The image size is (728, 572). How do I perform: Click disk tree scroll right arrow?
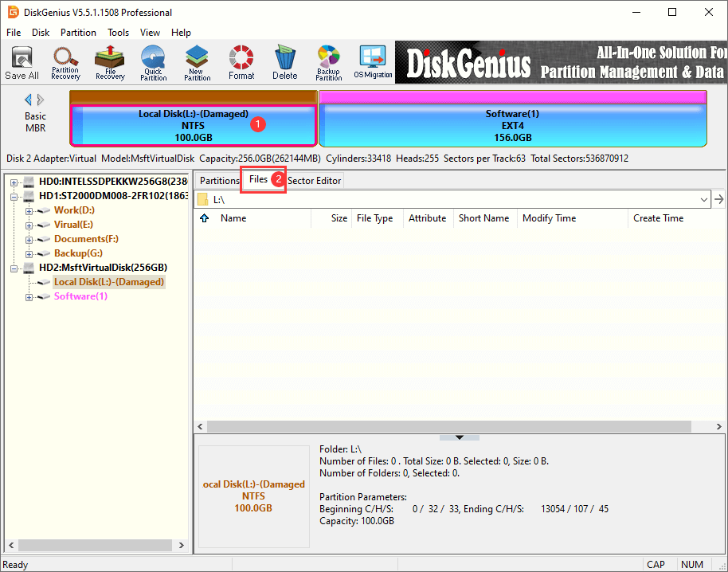[182, 545]
